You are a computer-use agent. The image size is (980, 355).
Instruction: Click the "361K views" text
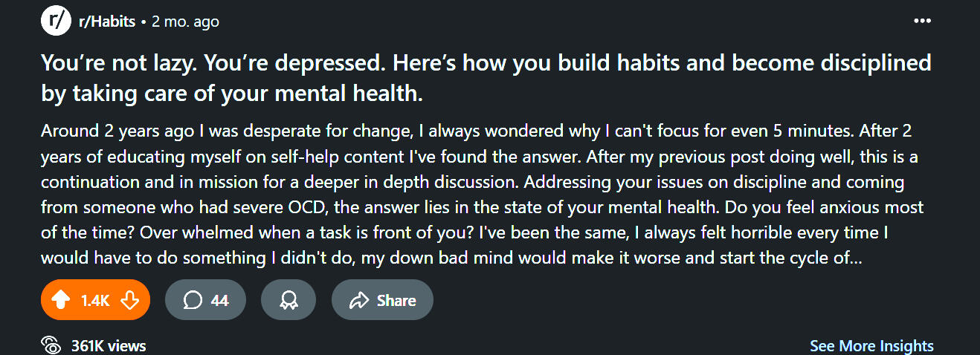tap(109, 346)
